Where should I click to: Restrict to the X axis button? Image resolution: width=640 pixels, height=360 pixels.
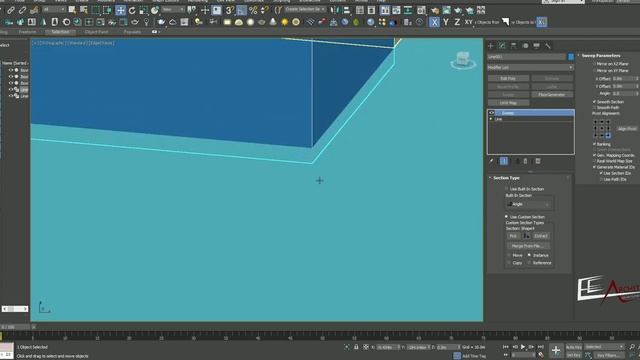[434, 22]
